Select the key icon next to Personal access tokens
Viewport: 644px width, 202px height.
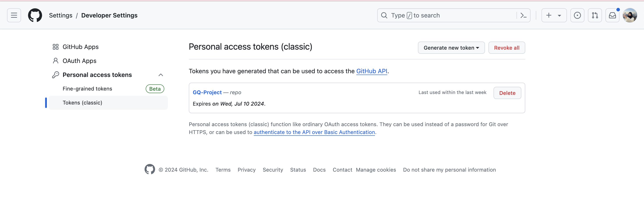(55, 75)
